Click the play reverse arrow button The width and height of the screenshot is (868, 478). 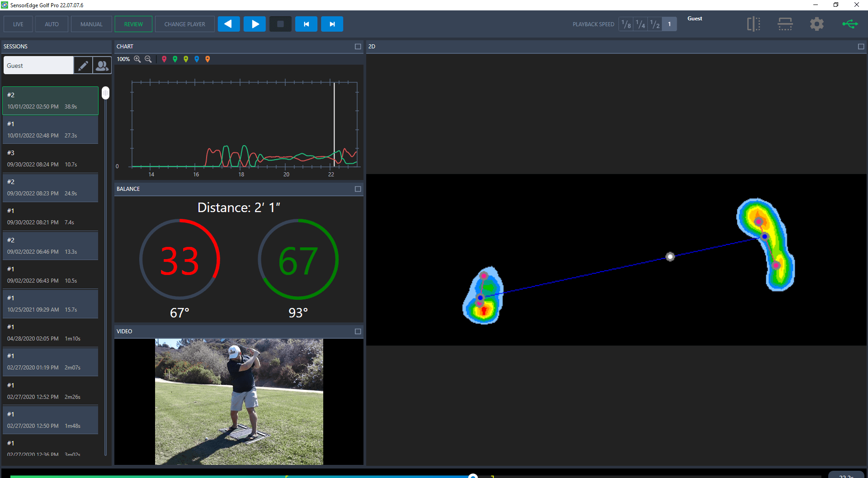click(229, 24)
